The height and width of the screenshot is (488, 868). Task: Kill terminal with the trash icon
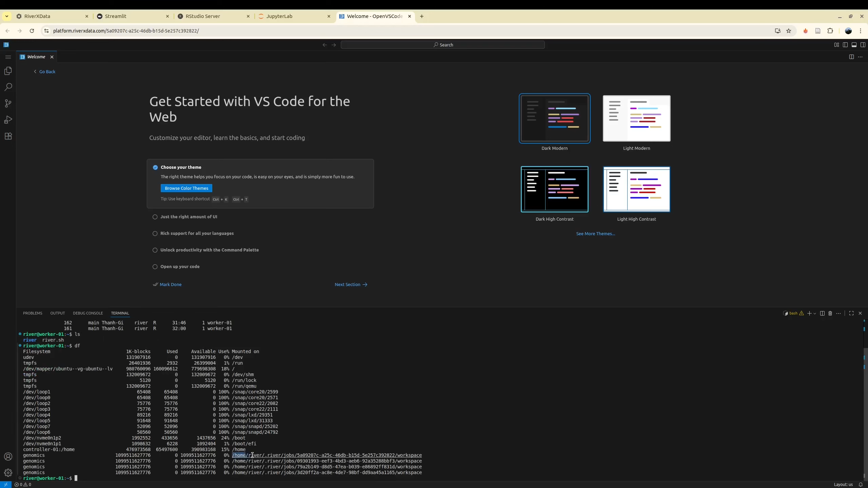pyautogui.click(x=830, y=313)
